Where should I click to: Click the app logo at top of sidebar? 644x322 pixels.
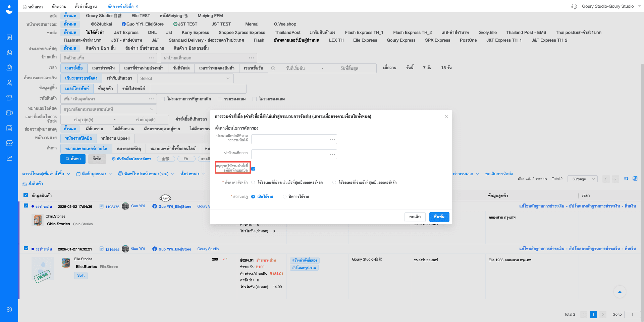pos(9,9)
